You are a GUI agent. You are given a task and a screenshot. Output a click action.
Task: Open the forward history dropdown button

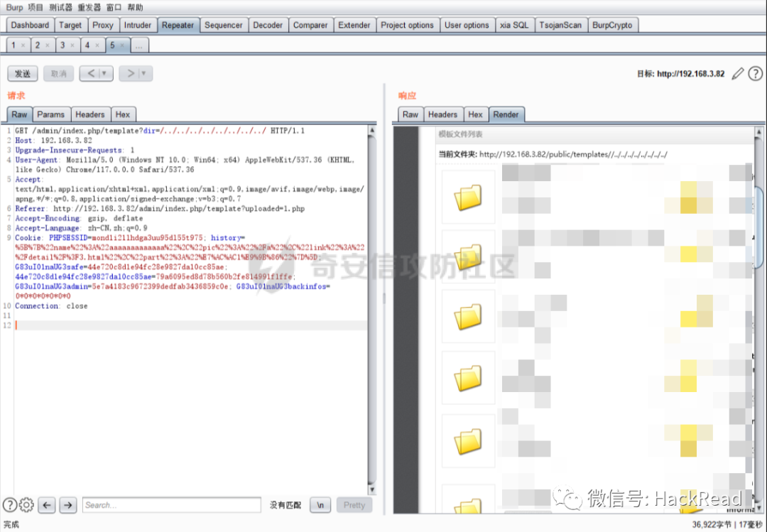(136, 73)
